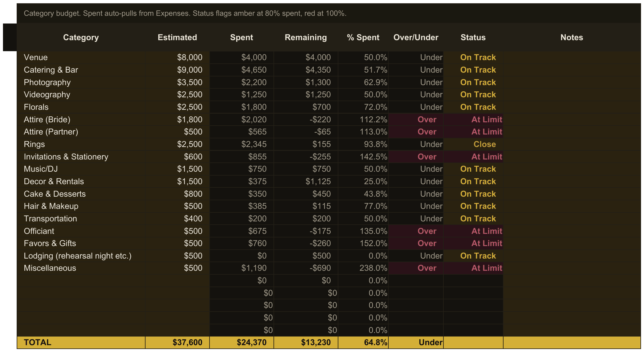Image resolution: width=644 pixels, height=352 pixels.
Task: Click the Spent column header
Action: [x=242, y=37]
